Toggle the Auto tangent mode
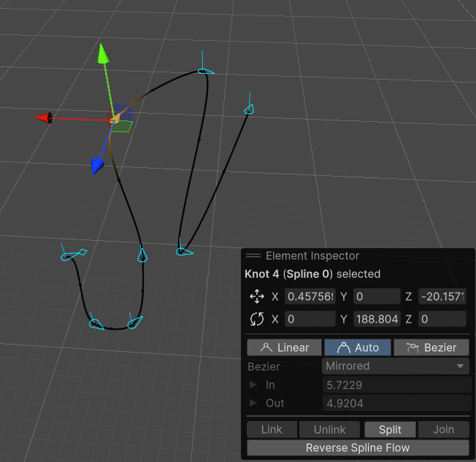 coord(358,347)
